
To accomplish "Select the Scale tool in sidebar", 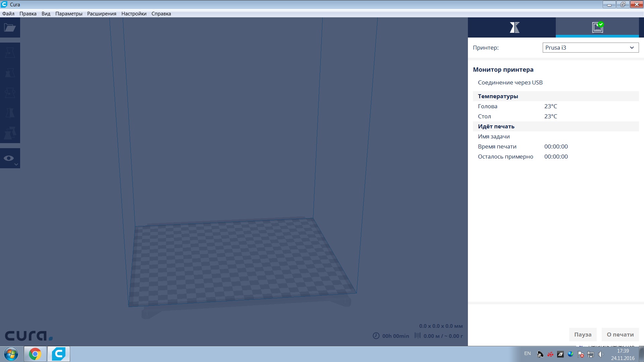I will [x=10, y=73].
